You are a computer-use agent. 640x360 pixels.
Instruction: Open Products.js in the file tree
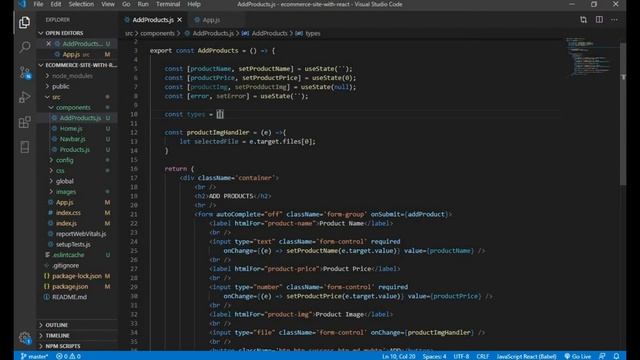click(x=74, y=150)
